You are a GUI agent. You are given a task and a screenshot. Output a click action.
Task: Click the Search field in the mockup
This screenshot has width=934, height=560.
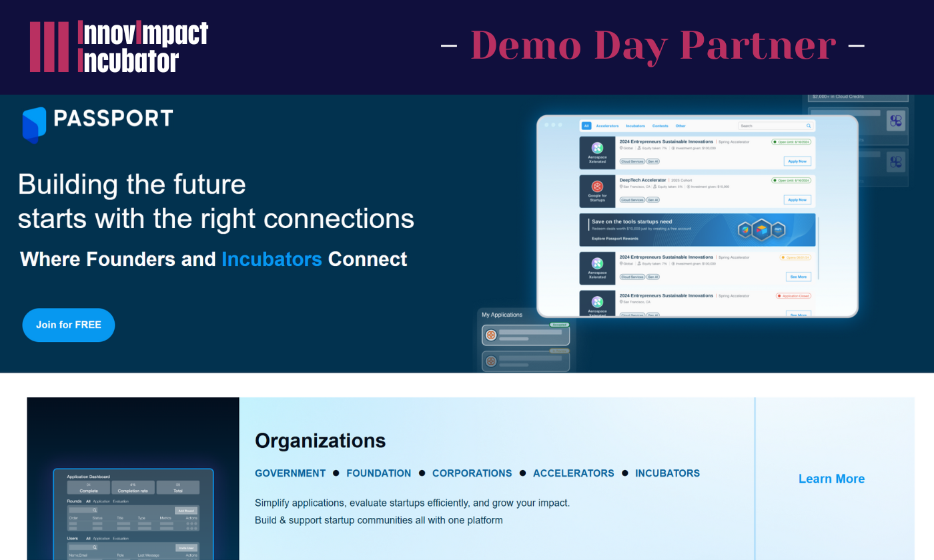tap(776, 126)
